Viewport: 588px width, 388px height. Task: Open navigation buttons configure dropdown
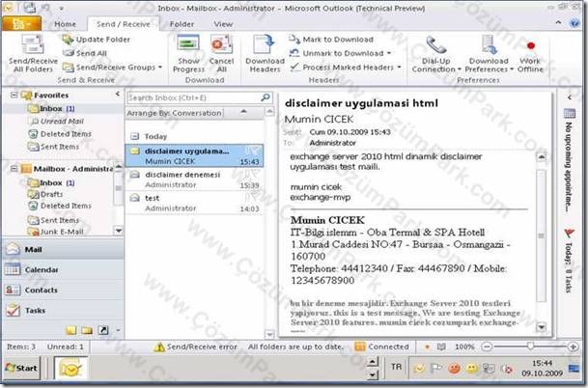tap(118, 330)
